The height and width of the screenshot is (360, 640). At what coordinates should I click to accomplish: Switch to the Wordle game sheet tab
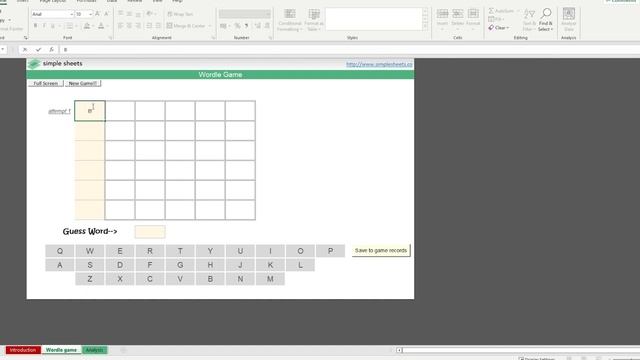point(61,350)
